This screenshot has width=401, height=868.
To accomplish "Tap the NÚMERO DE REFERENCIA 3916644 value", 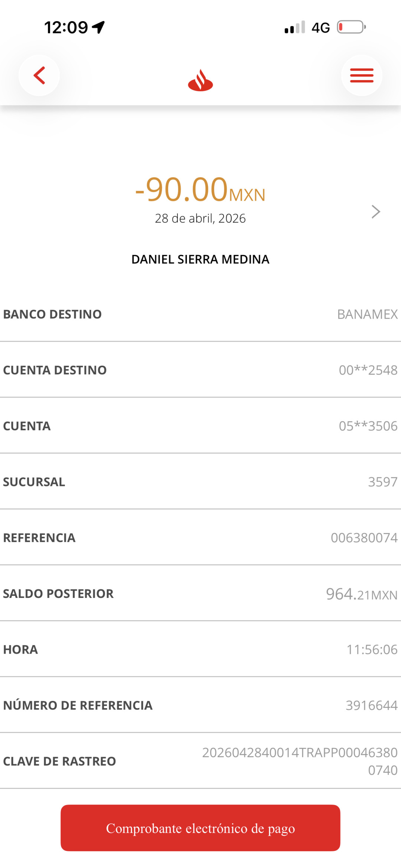I will [x=372, y=705].
